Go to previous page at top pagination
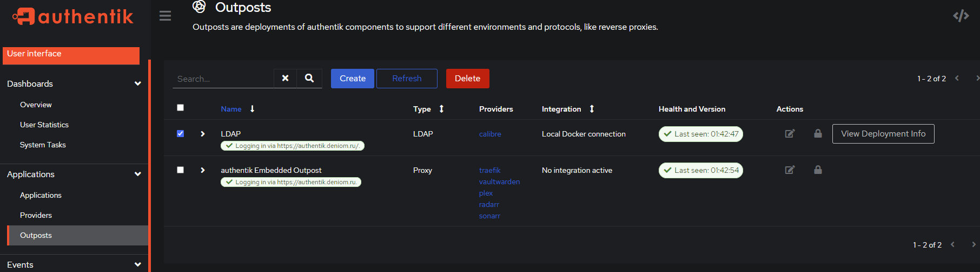This screenshot has width=980, height=272. click(957, 78)
